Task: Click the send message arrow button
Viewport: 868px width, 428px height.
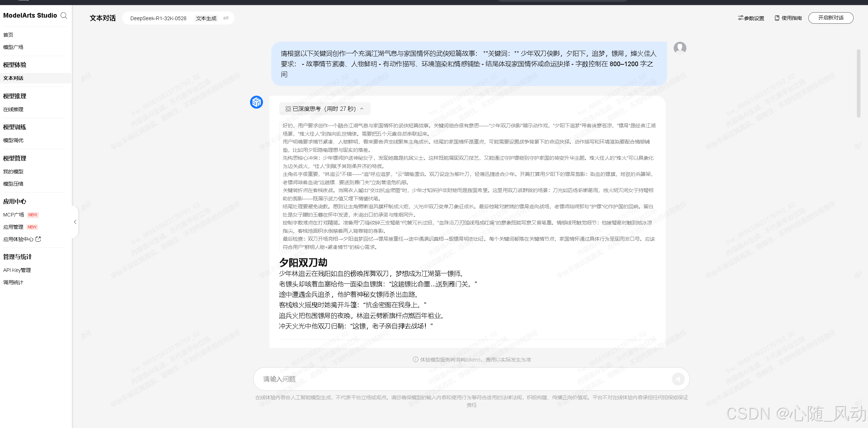Action: (x=678, y=379)
